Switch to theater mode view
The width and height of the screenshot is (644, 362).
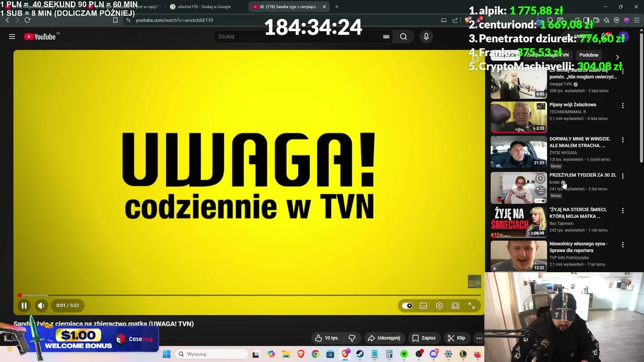tap(455, 305)
